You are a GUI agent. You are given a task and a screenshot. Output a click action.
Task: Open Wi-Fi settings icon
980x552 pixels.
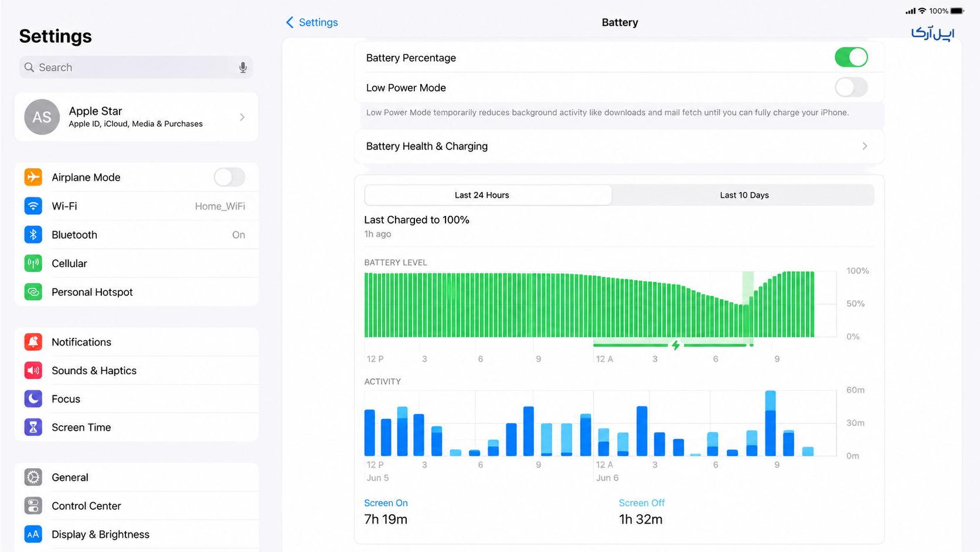coord(33,206)
